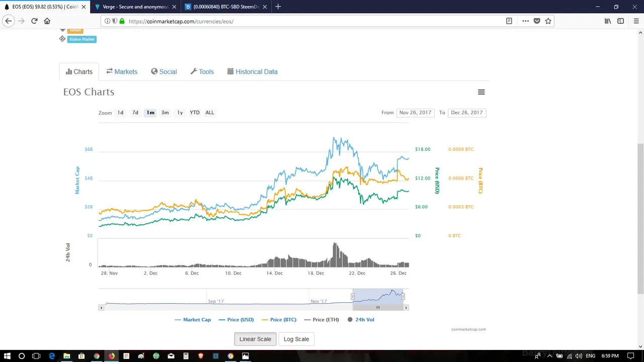Toggle Price (USD) series in legend

[x=236, y=320]
